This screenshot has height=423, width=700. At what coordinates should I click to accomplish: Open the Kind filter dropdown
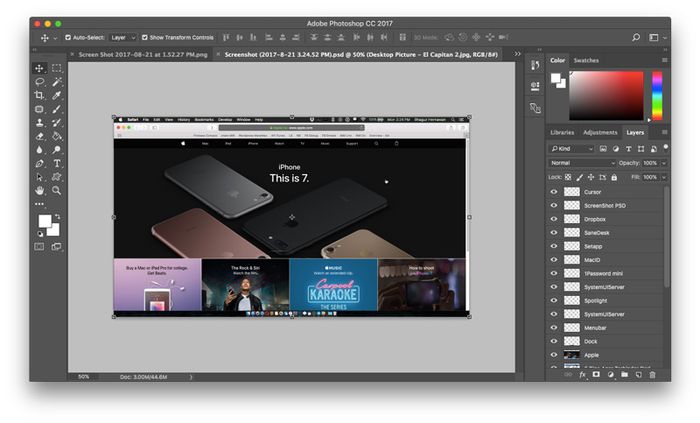(572, 149)
